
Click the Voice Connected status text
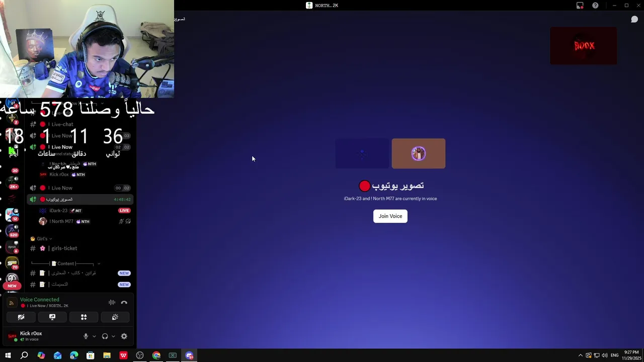pos(40,300)
